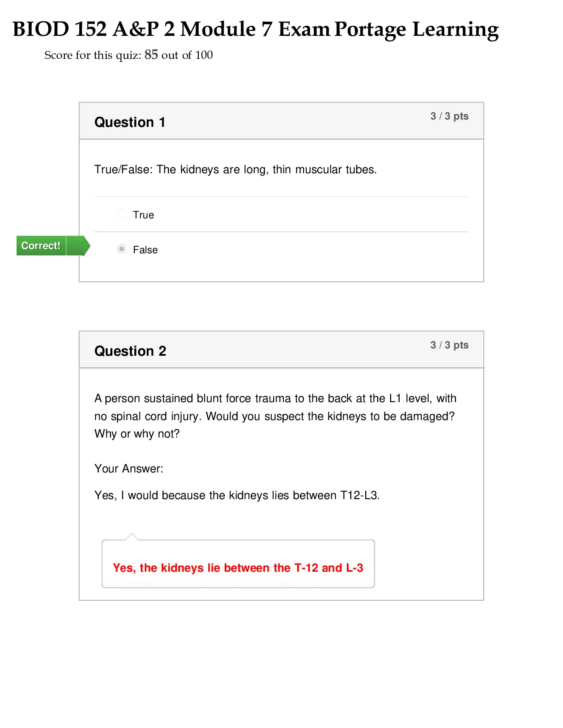Viewport: 563px width, 728px height.
Task: Click the 3 / 3 pts label for Question 2
Action: pyautogui.click(x=449, y=345)
